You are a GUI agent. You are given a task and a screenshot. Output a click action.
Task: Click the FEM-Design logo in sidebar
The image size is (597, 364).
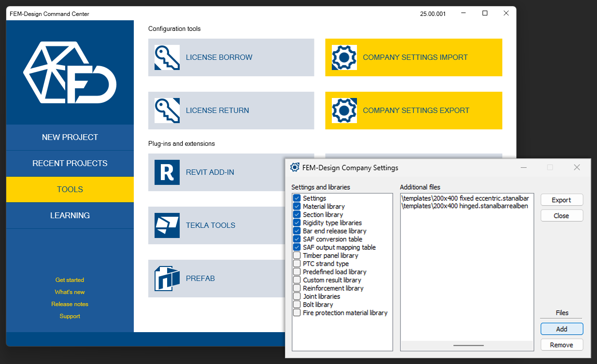tap(70, 72)
